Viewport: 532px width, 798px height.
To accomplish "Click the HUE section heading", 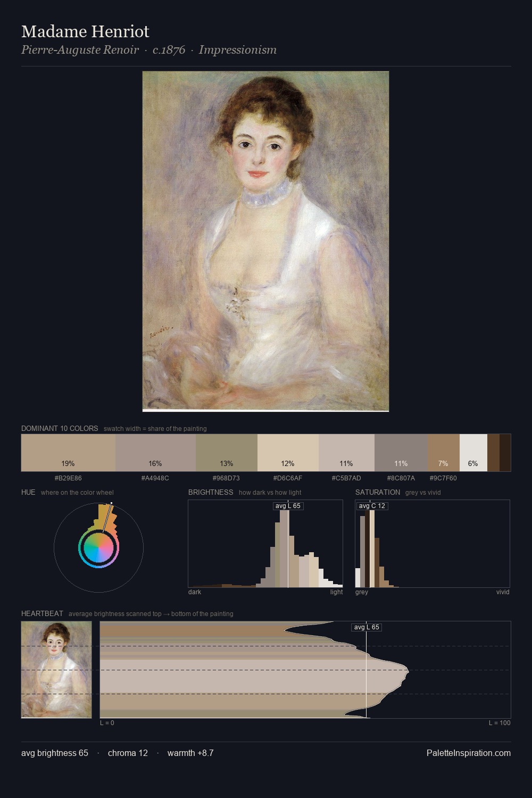I will [x=28, y=492].
